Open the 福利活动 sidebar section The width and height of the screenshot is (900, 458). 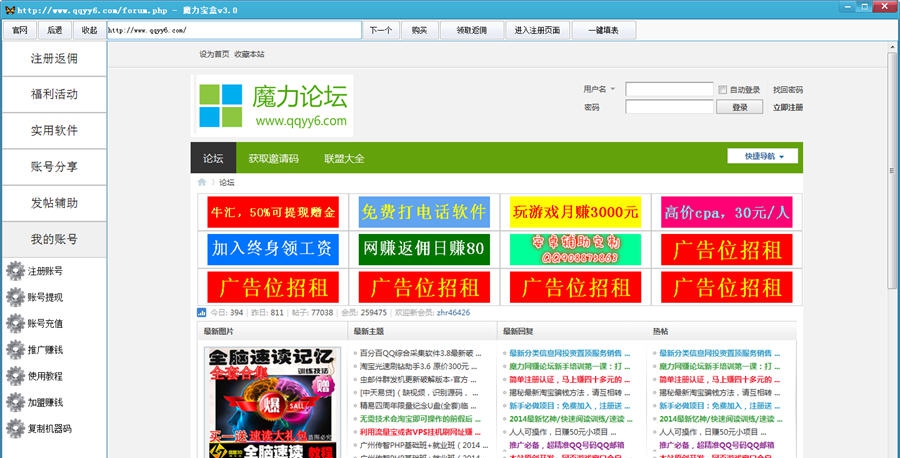pyautogui.click(x=54, y=95)
